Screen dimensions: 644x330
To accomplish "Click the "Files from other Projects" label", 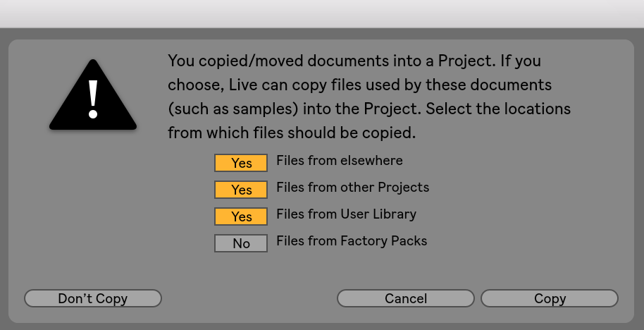I will [352, 188].
